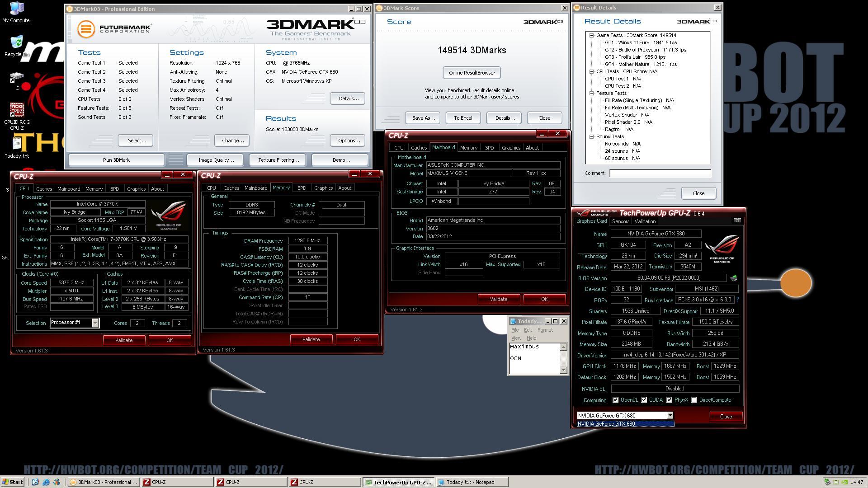Click inside the Notepad text area

click(535, 358)
